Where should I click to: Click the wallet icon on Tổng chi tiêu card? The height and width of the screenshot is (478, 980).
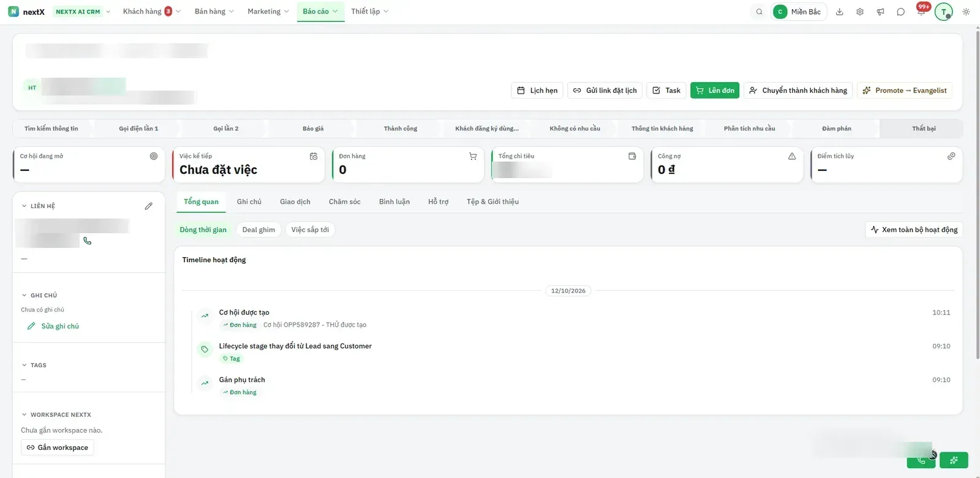click(632, 156)
